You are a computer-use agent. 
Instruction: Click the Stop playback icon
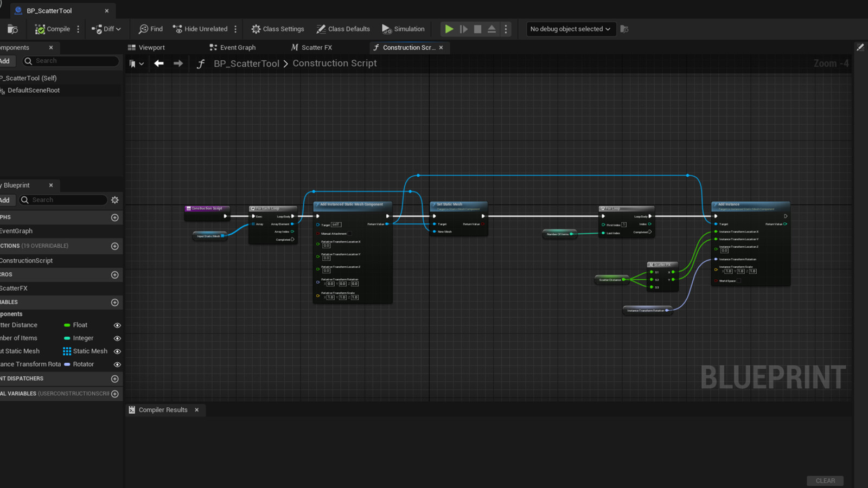coord(477,29)
